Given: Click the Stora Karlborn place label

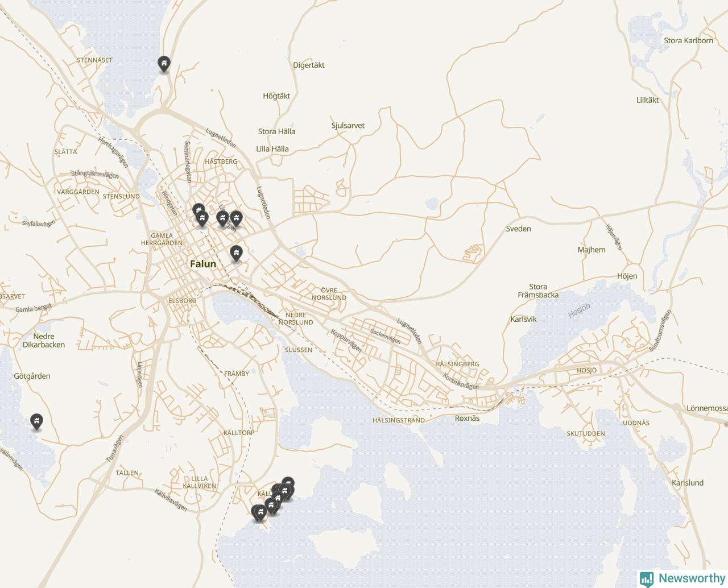Looking at the screenshot, I should pos(688,40).
